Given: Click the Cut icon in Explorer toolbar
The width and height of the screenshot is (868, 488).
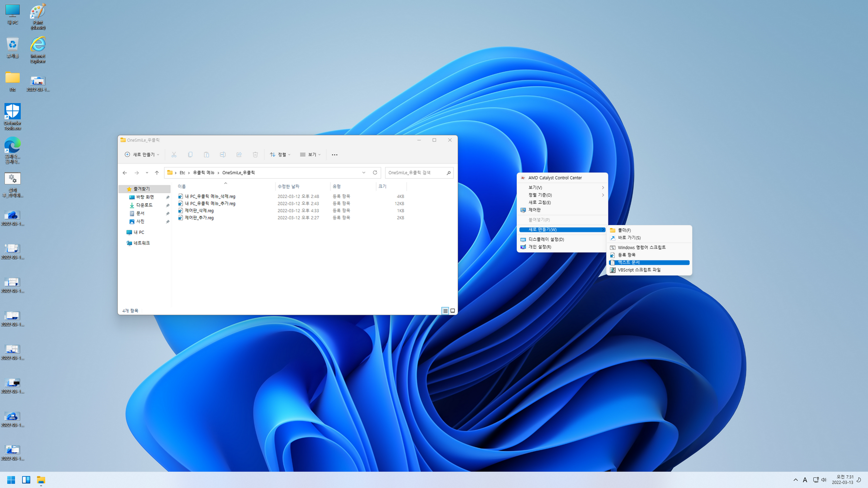Looking at the screenshot, I should pos(174,154).
